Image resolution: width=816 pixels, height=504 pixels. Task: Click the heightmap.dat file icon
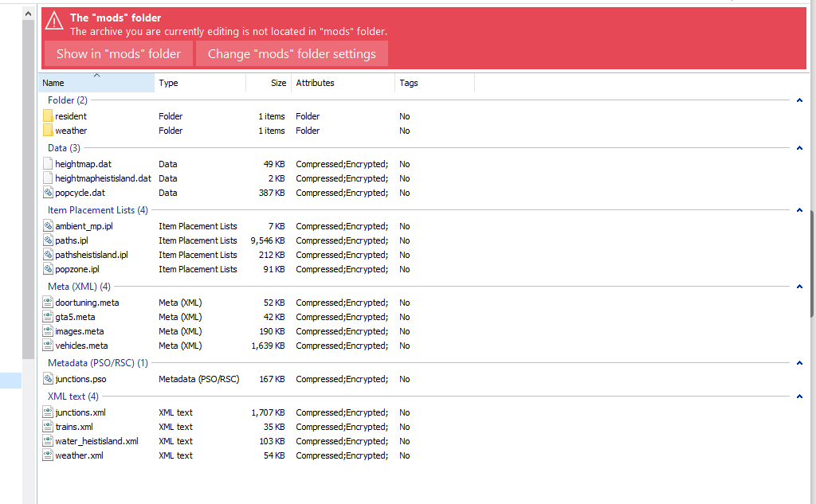point(48,164)
